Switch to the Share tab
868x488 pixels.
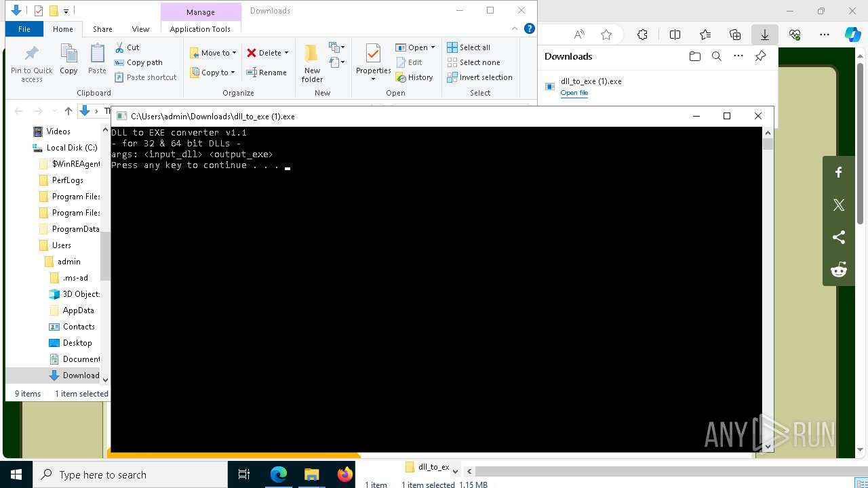[102, 29]
